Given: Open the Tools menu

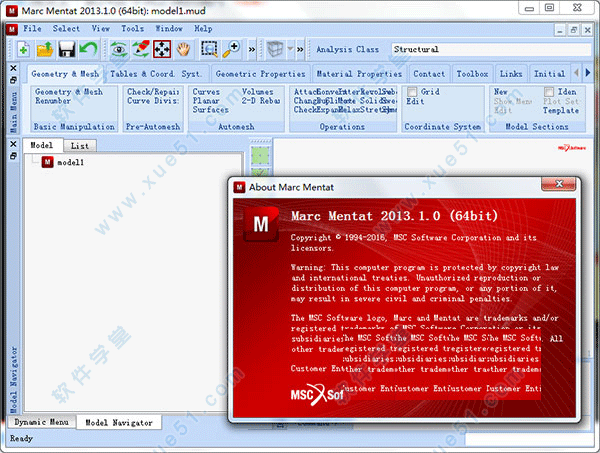Looking at the screenshot, I should (132, 29).
